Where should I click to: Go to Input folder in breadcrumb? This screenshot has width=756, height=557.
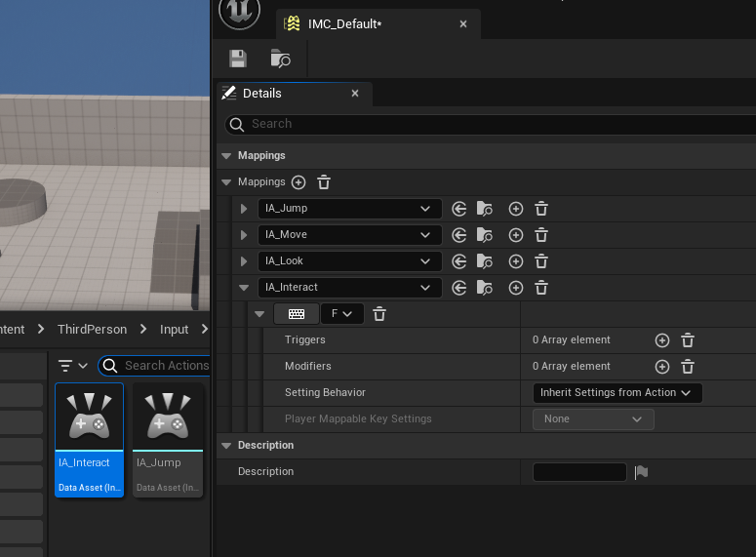(x=174, y=330)
